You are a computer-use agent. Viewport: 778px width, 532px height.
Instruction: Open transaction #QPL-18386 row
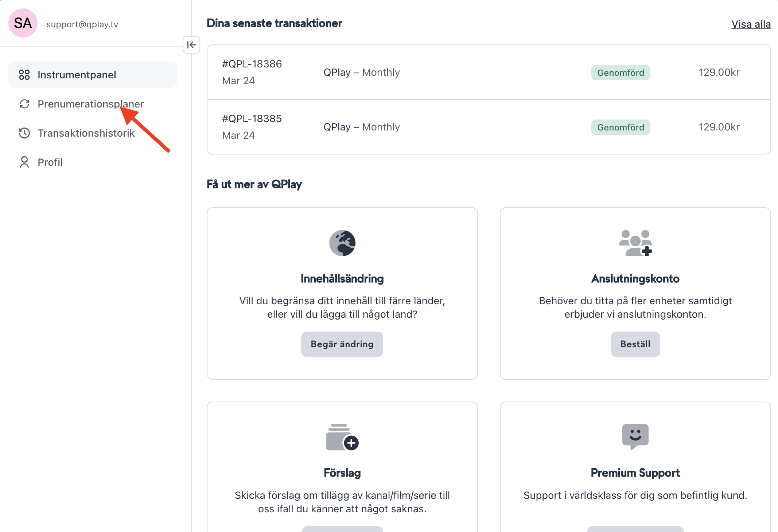tap(489, 72)
